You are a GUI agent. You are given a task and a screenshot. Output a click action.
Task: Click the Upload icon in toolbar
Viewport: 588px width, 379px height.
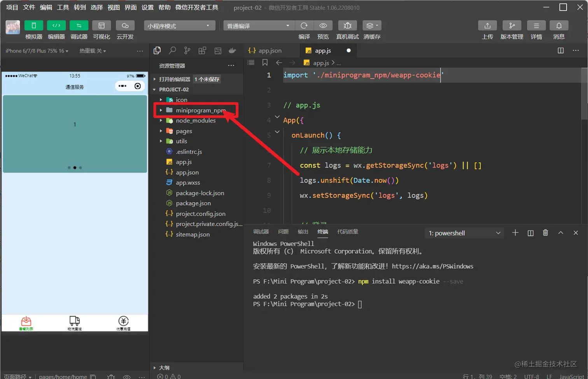pyautogui.click(x=487, y=26)
